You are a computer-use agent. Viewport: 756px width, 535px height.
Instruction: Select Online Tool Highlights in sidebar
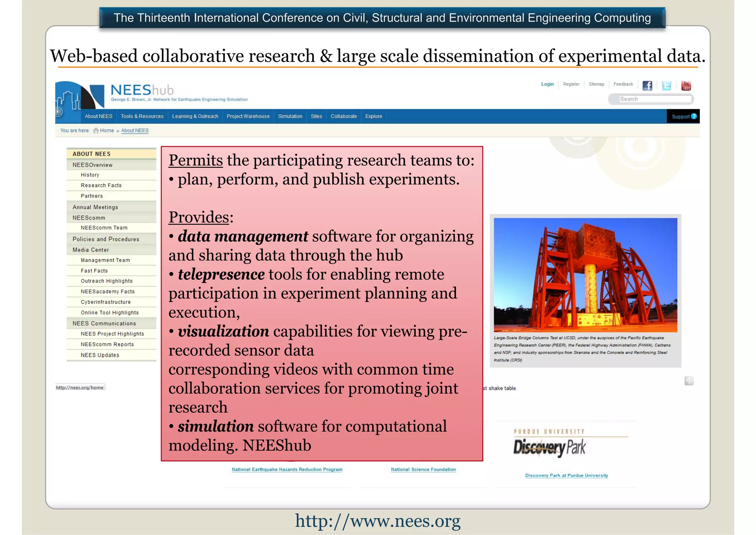pos(111,313)
